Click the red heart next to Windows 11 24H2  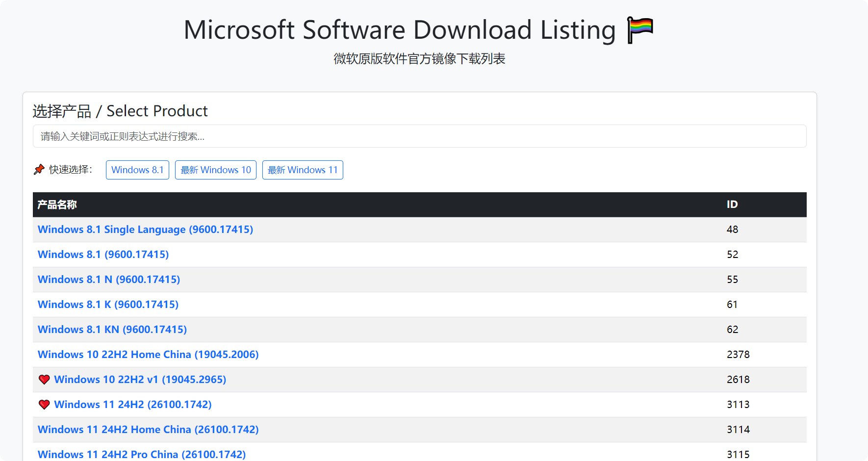pyautogui.click(x=44, y=405)
